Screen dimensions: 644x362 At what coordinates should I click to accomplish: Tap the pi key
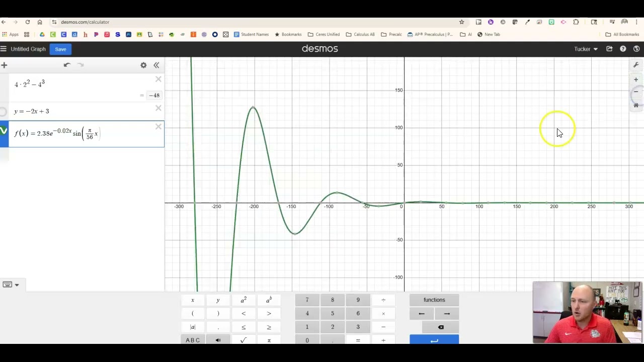(x=269, y=340)
